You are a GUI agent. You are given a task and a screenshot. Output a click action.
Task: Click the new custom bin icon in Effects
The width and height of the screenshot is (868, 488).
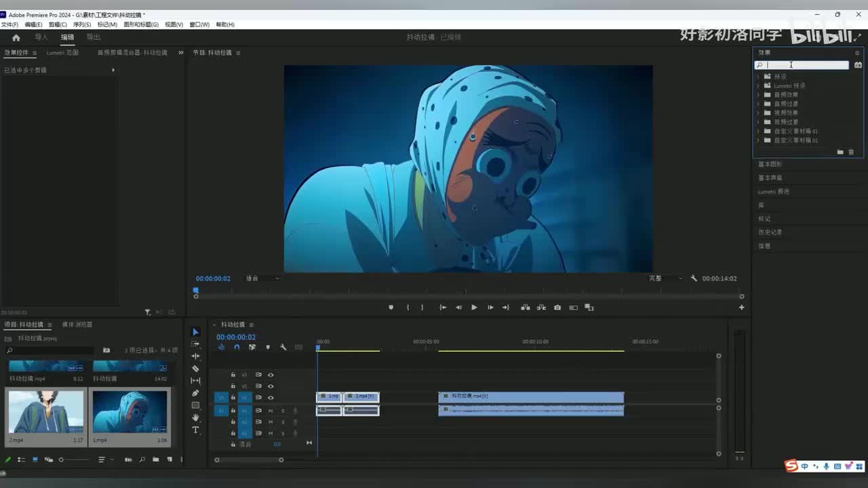click(840, 152)
